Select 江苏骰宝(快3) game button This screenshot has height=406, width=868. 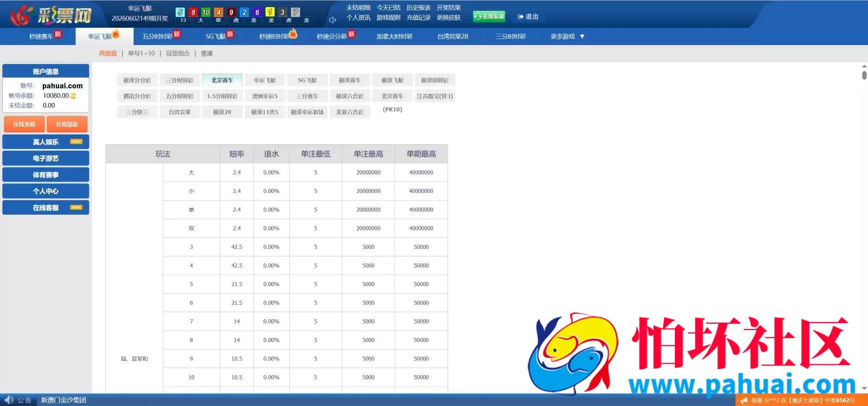tap(435, 96)
